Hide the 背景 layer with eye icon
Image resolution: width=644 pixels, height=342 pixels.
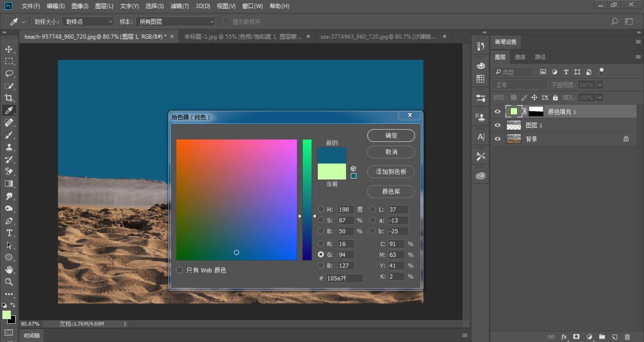(498, 139)
